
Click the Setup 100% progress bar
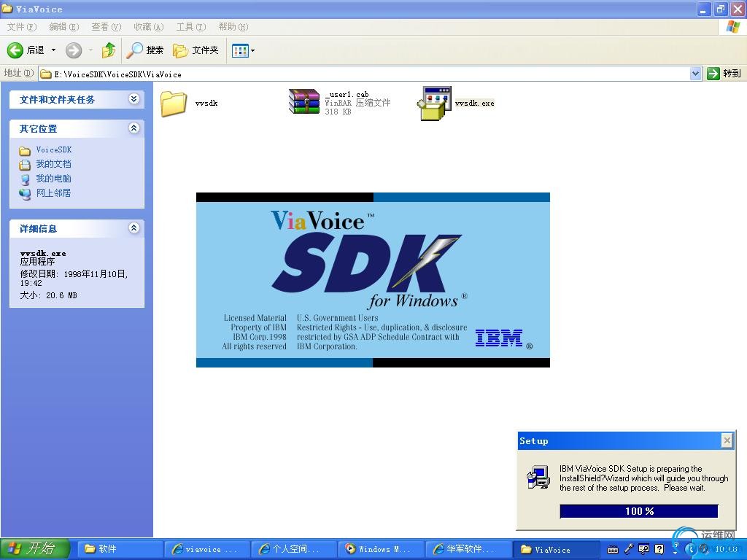[x=639, y=511]
